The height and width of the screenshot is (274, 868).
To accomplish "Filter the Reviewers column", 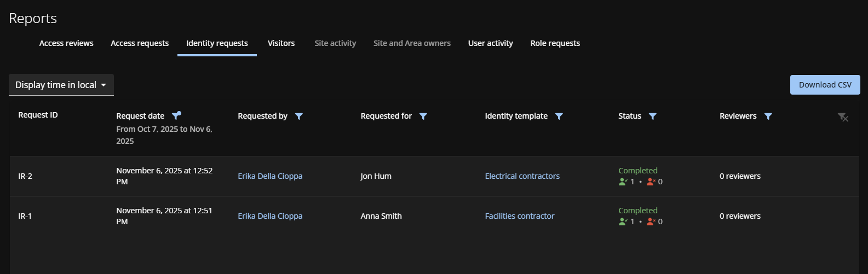I will pos(768,116).
